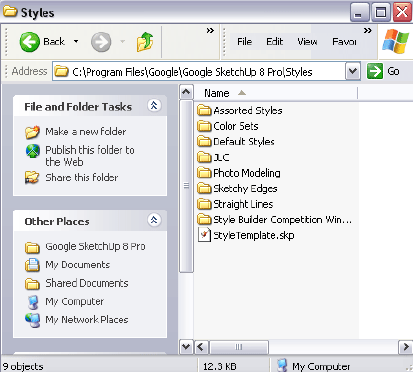Click Share this folder link

point(82,177)
